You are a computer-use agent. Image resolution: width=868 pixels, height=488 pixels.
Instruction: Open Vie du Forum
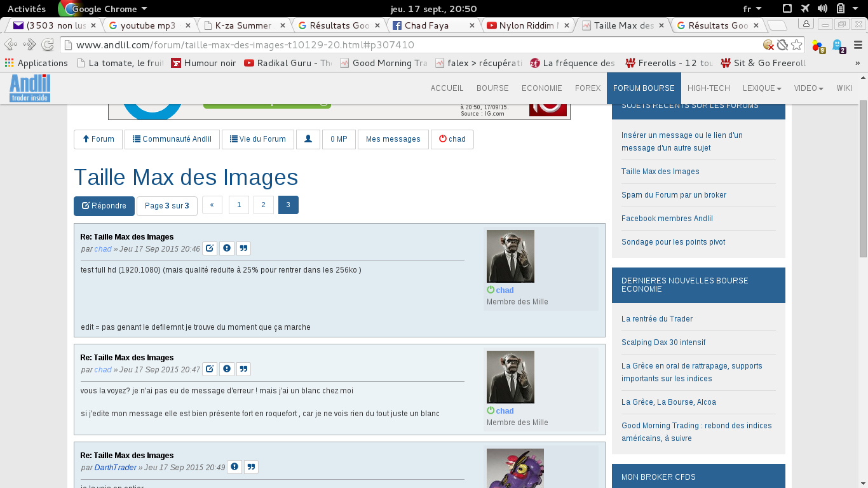258,139
